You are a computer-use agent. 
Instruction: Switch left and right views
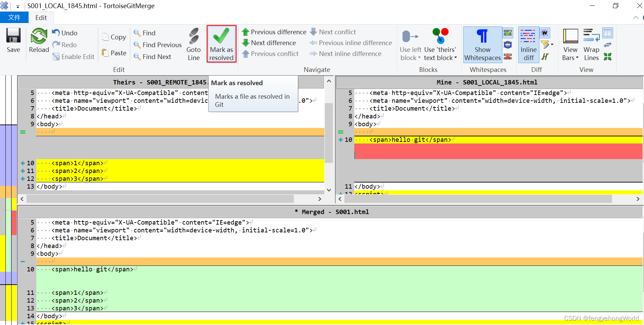point(608,45)
